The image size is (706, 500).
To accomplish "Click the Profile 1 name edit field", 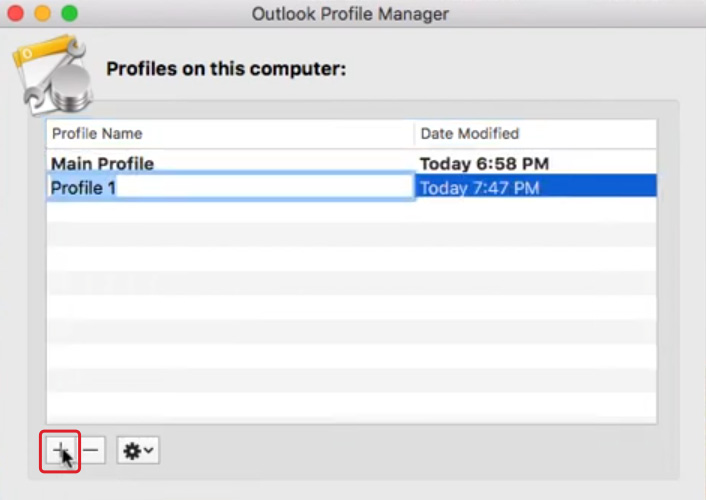I will click(231, 186).
